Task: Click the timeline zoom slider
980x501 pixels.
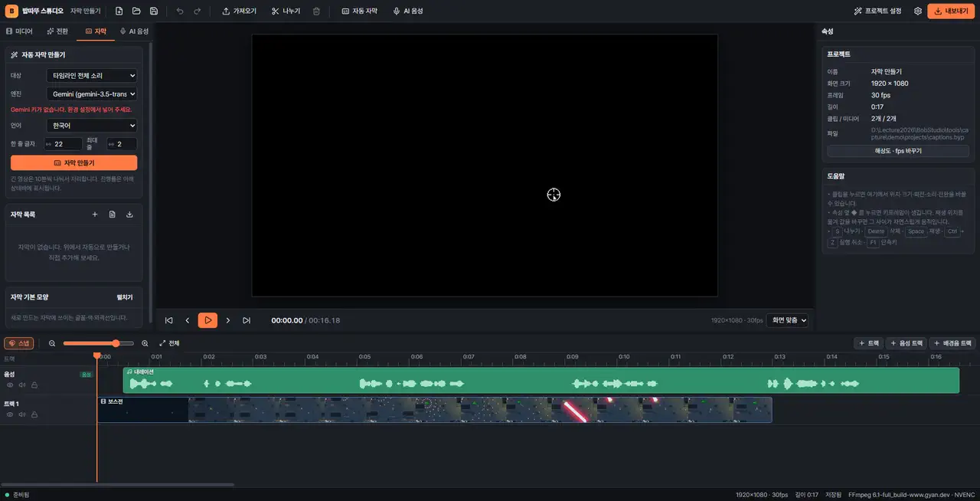Action: click(98, 343)
